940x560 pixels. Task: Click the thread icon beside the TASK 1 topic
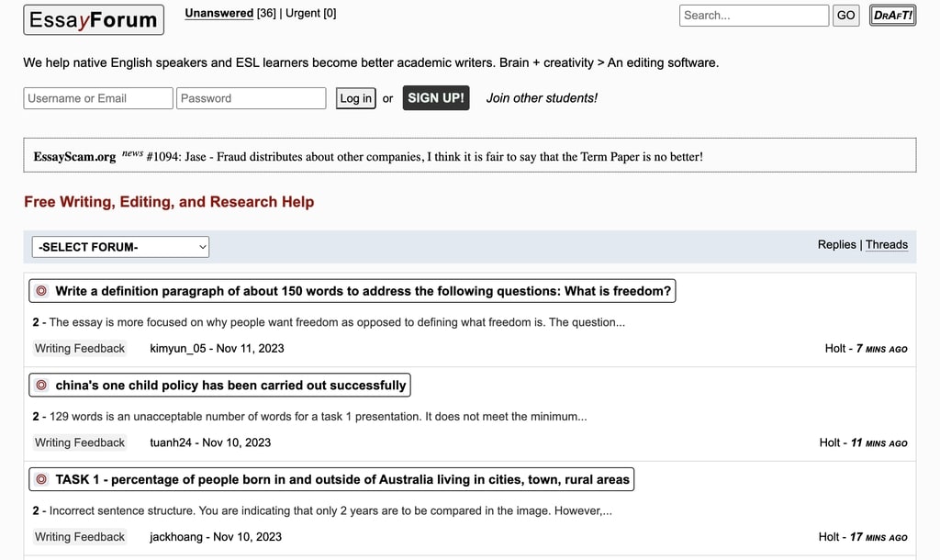40,478
